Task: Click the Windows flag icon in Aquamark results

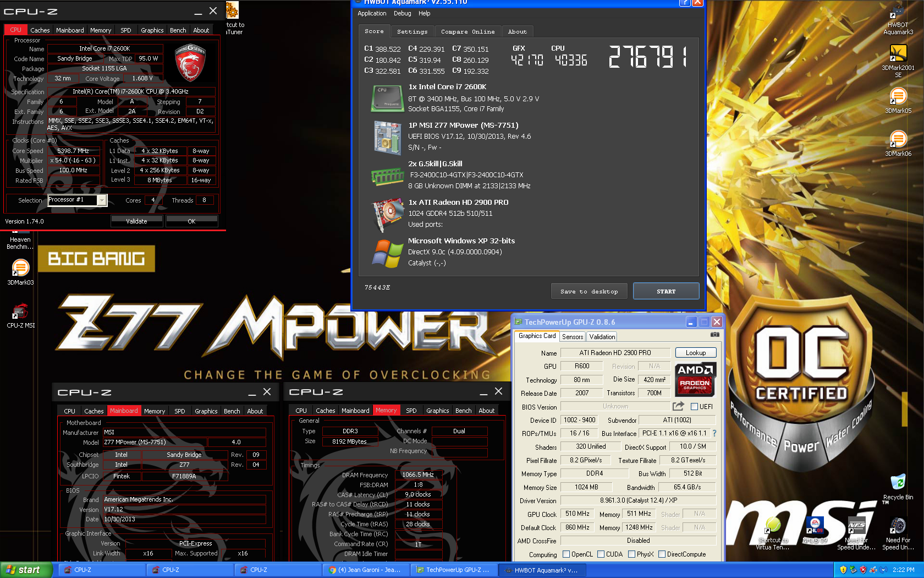Action: pos(387,253)
